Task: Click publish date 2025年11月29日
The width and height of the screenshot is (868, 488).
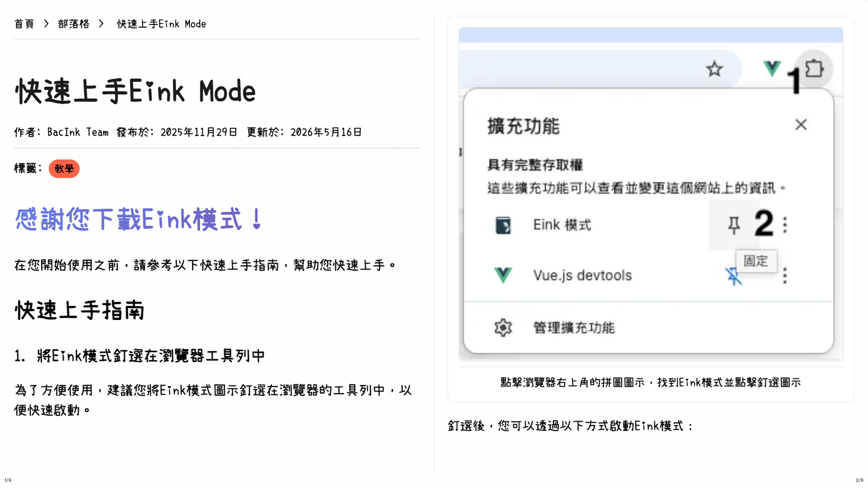Action: 199,132
